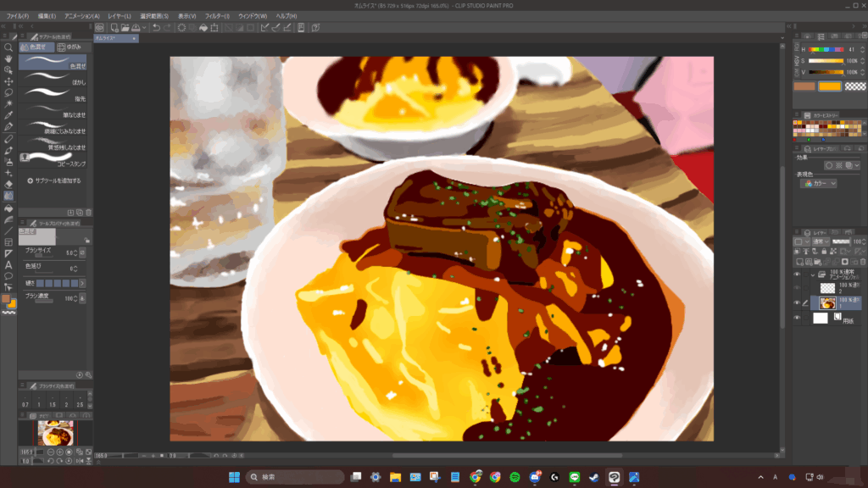Select the magnifier Zoom tool
Screen dimensions: 868x488
click(8, 47)
